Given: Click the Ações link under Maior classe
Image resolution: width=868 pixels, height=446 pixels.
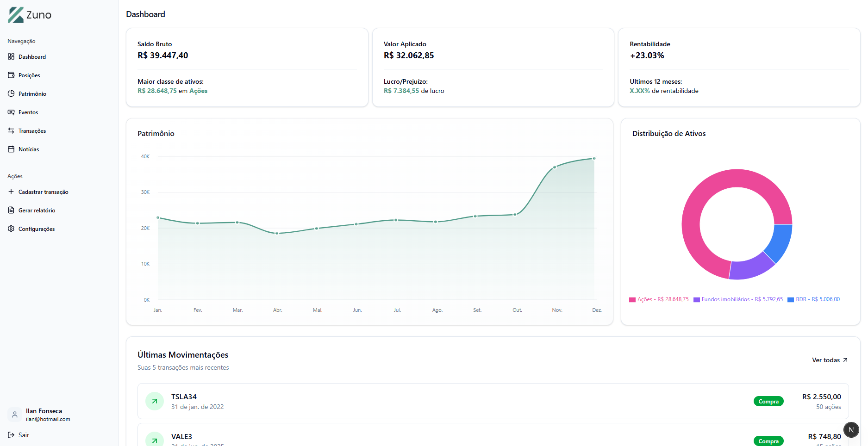Looking at the screenshot, I should 198,91.
